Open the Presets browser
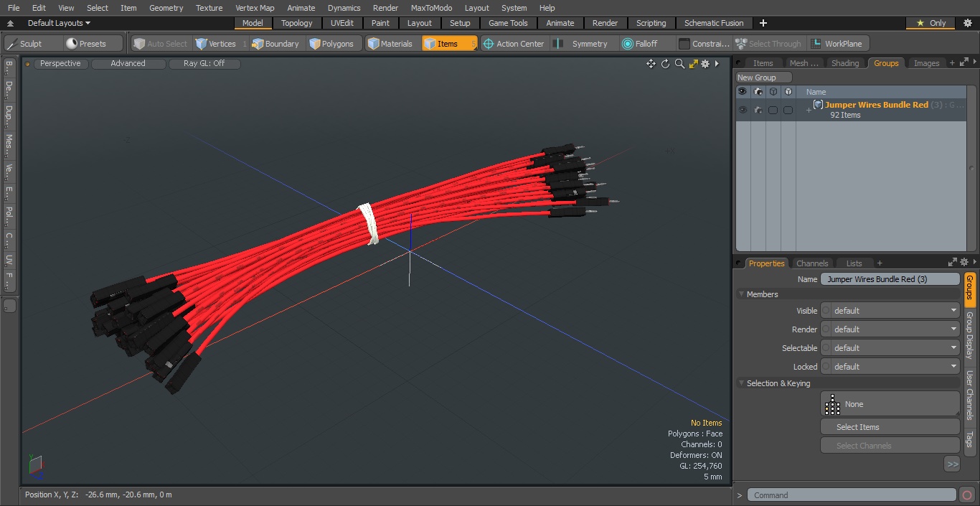Viewport: 980px width, 506px height. [x=94, y=44]
